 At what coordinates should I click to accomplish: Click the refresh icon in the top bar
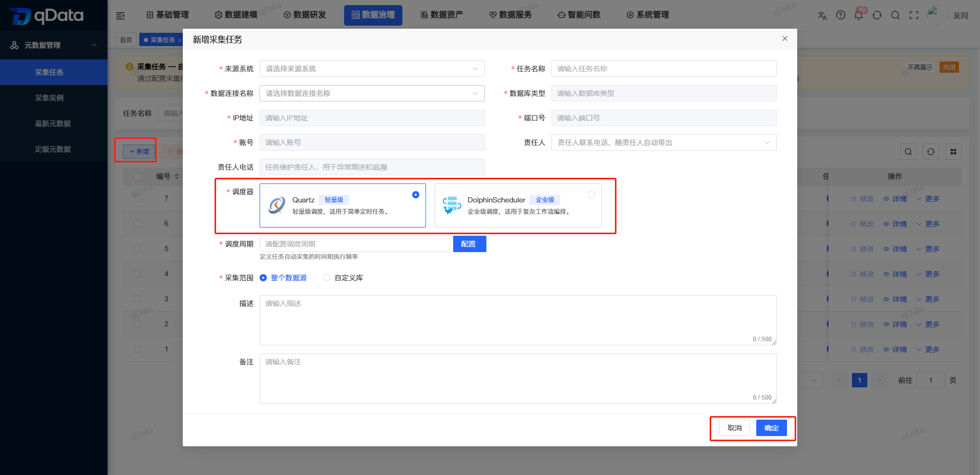point(877,15)
